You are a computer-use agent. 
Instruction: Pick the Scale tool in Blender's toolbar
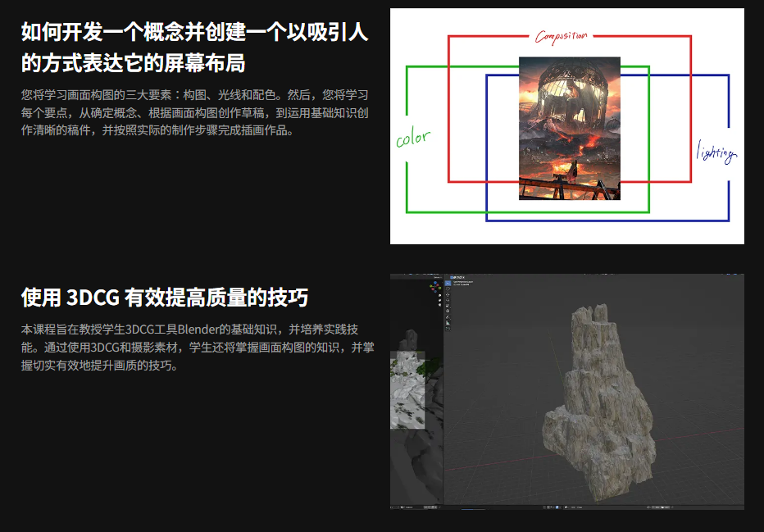tap(448, 307)
